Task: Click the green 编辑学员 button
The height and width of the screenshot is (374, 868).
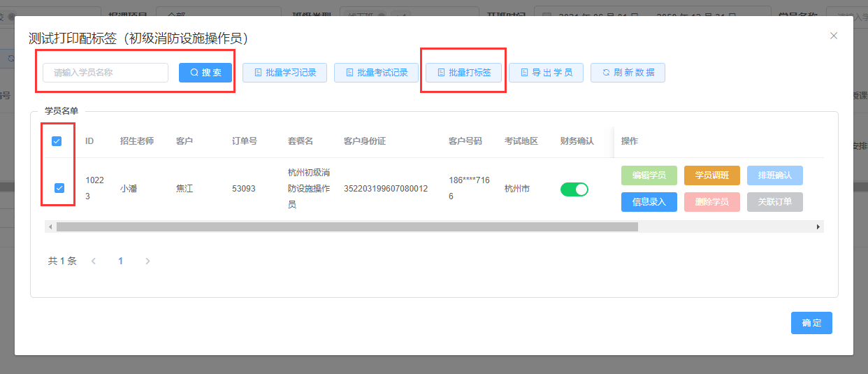Action: point(649,175)
